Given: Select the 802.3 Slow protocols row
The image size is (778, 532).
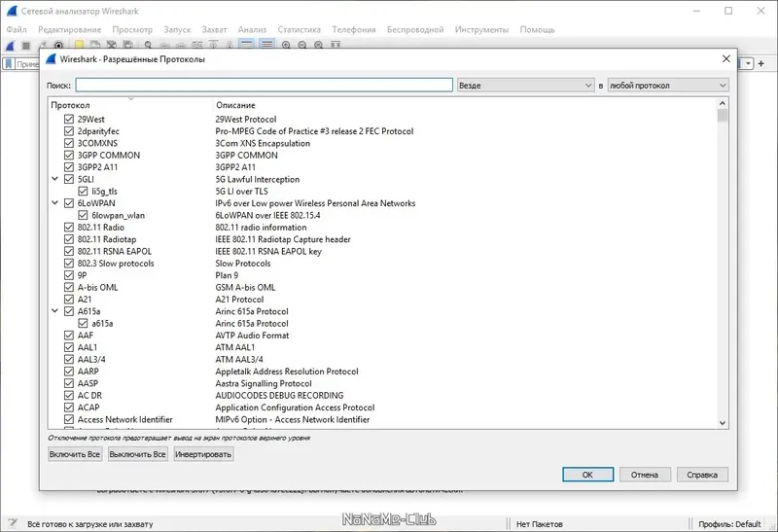Looking at the screenshot, I should point(382,264).
